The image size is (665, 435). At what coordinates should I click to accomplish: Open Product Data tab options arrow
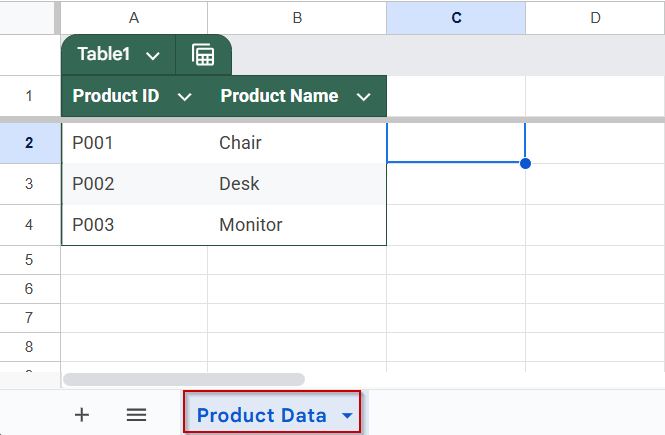[347, 415]
